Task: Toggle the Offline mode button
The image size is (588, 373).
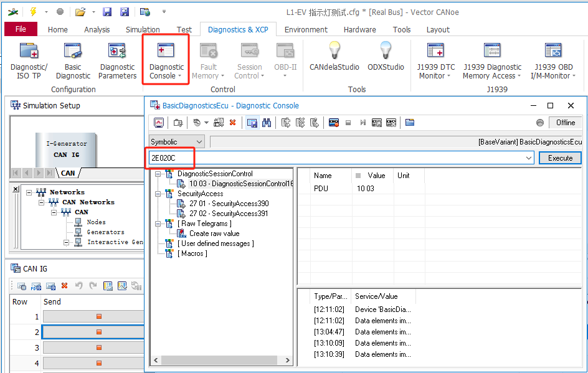Action: pos(565,123)
